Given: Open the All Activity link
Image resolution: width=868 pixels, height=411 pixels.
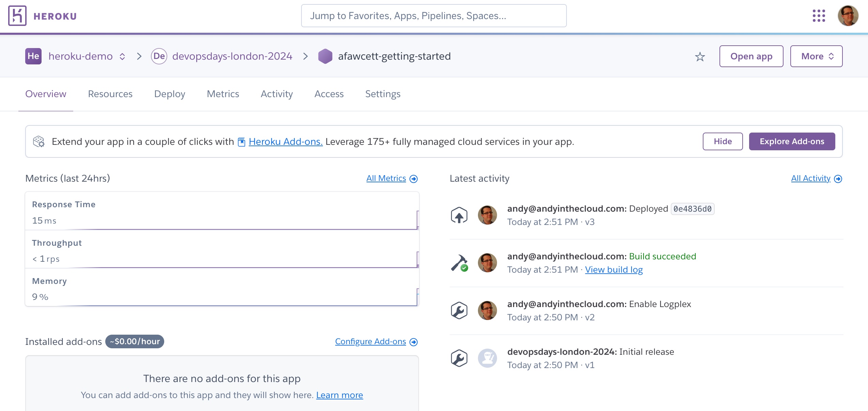Looking at the screenshot, I should pyautogui.click(x=811, y=178).
